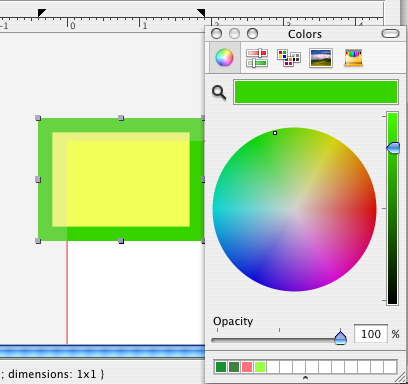Pick the dark green saved swatch
This screenshot has width=408, height=384.
click(x=221, y=367)
